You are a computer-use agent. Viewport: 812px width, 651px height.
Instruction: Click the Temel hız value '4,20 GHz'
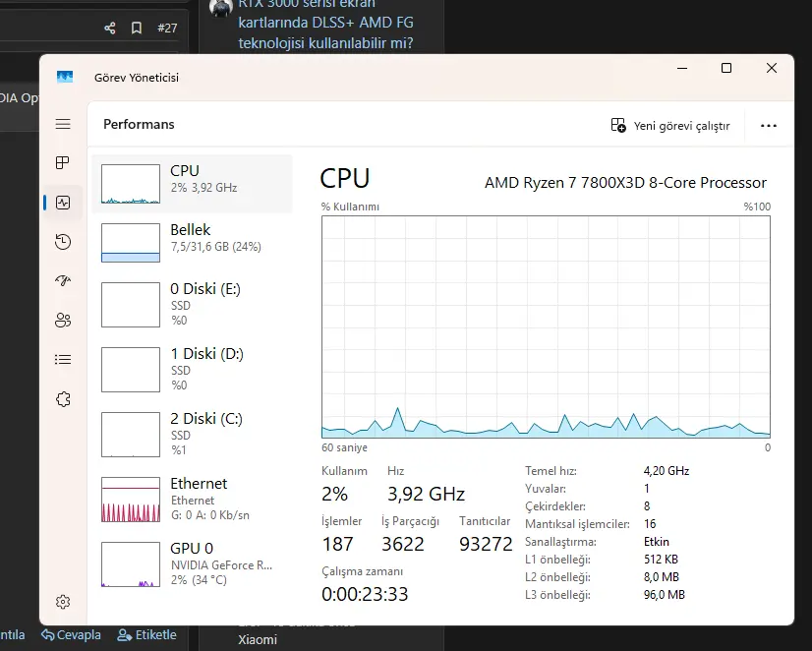[667, 471]
